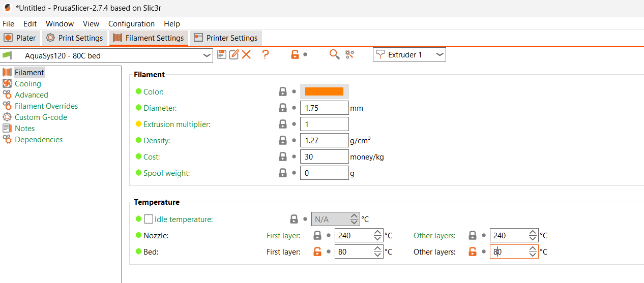Viewport: 644px width, 283px height.
Task: Click the Spool weight label link
Action: click(167, 173)
